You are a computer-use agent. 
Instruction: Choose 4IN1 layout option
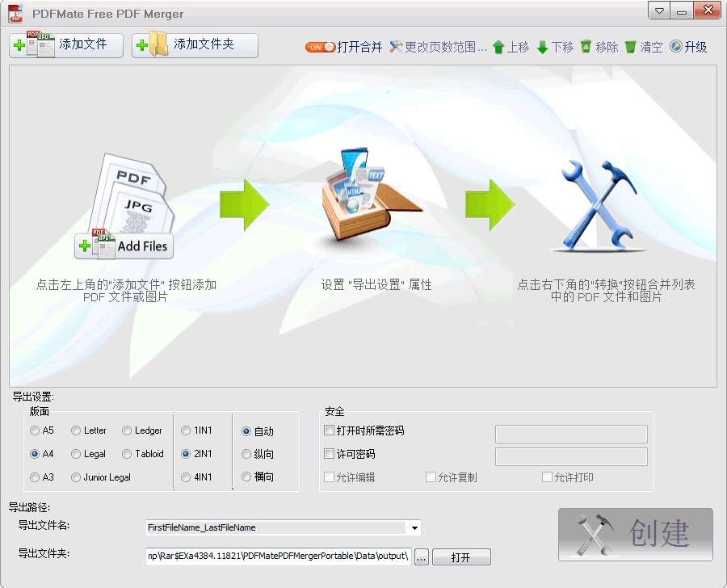pos(186,477)
